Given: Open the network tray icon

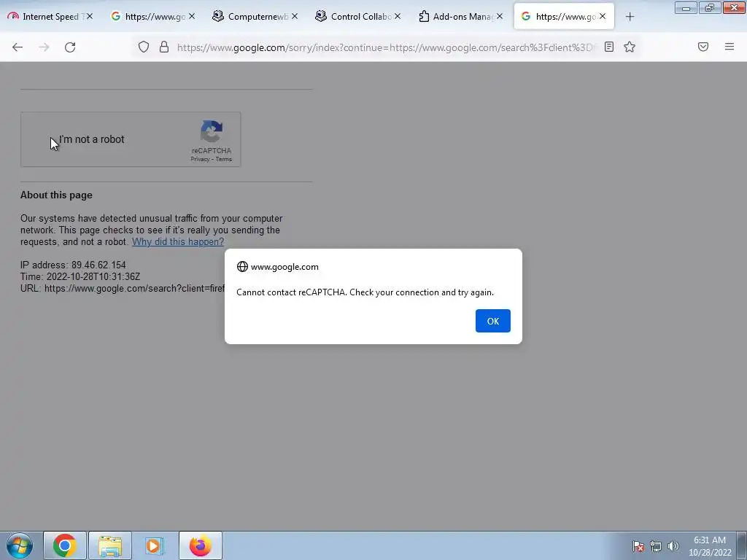Looking at the screenshot, I should click(656, 546).
